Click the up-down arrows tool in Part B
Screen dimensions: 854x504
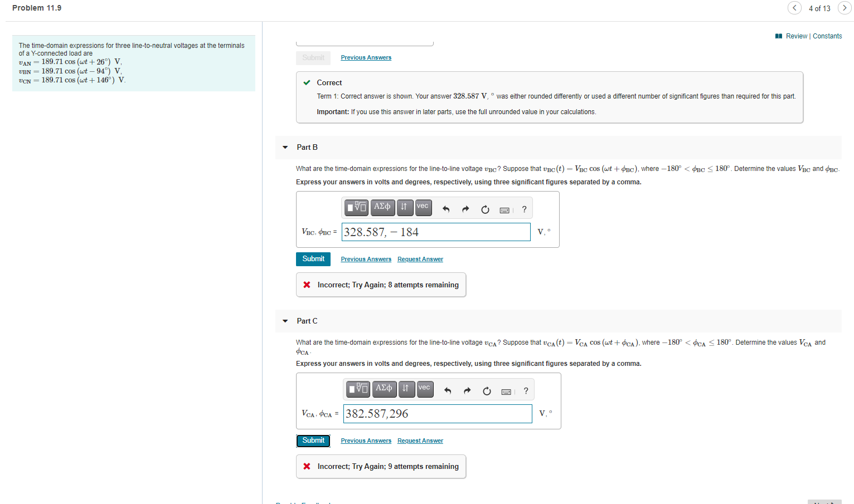[405, 208]
